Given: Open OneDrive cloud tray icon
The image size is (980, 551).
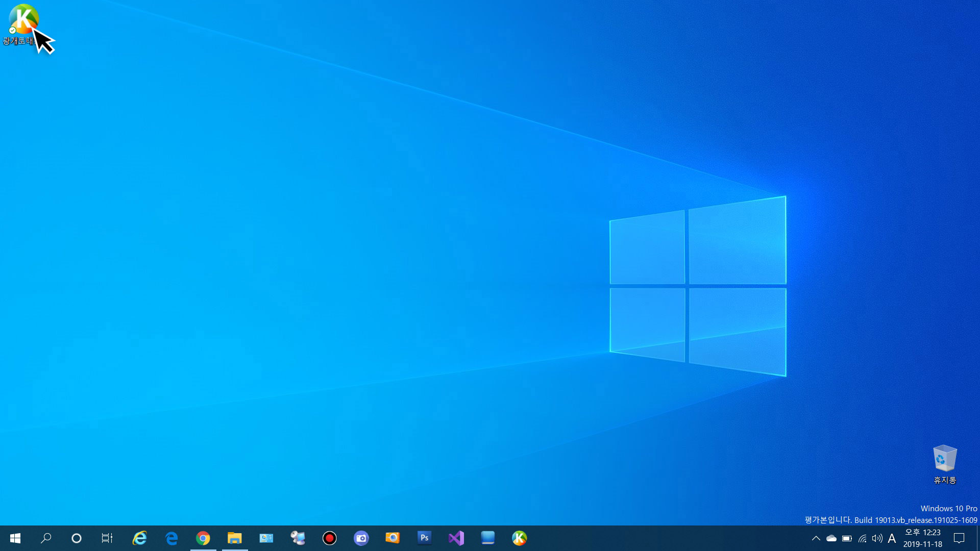Looking at the screenshot, I should click(831, 538).
